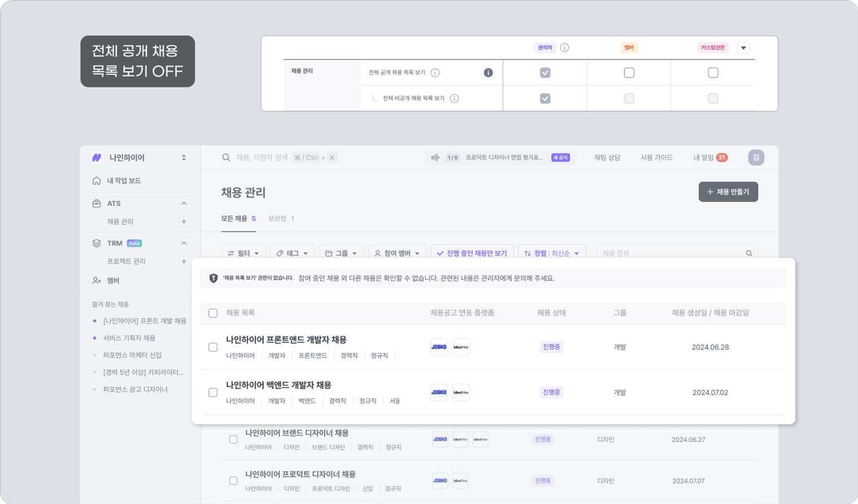Open 내 알림
This screenshot has height=504, width=858.
pos(703,157)
